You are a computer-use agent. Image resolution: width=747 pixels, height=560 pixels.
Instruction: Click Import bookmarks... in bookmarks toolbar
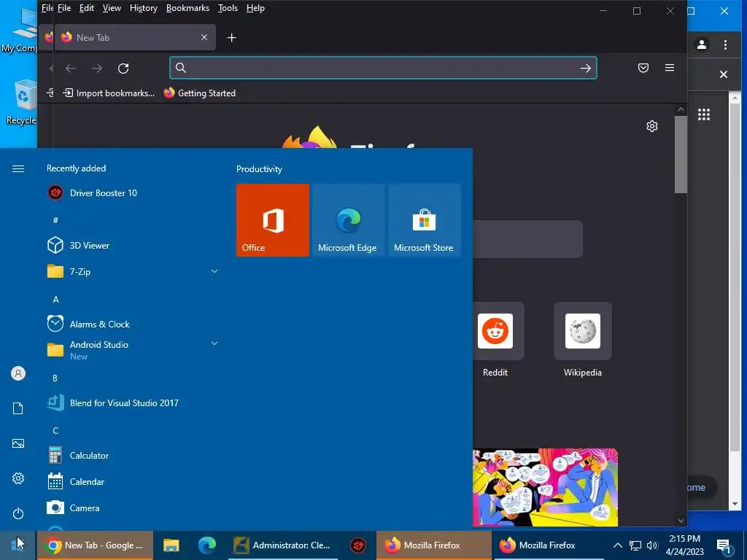pyautogui.click(x=109, y=93)
